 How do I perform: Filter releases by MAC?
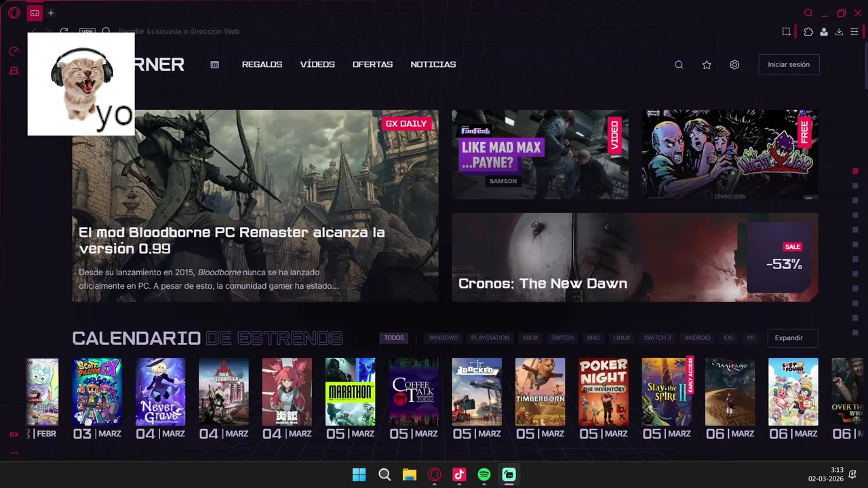click(593, 338)
